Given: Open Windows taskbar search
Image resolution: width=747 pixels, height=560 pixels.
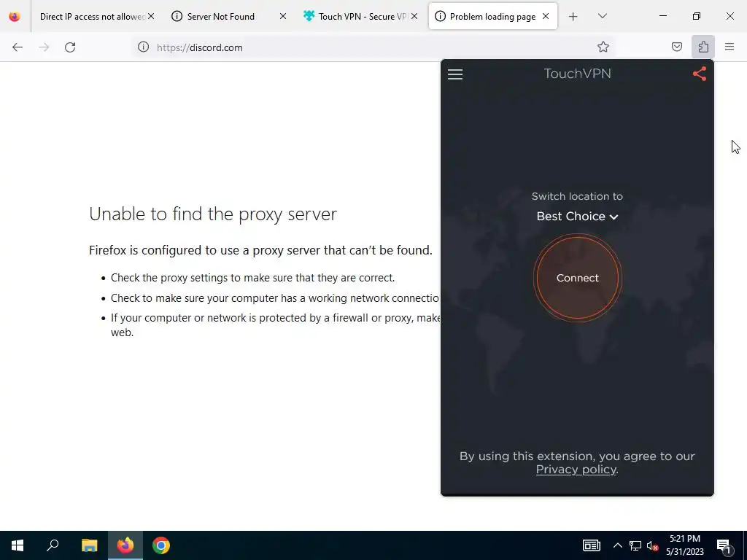Looking at the screenshot, I should pyautogui.click(x=53, y=545).
